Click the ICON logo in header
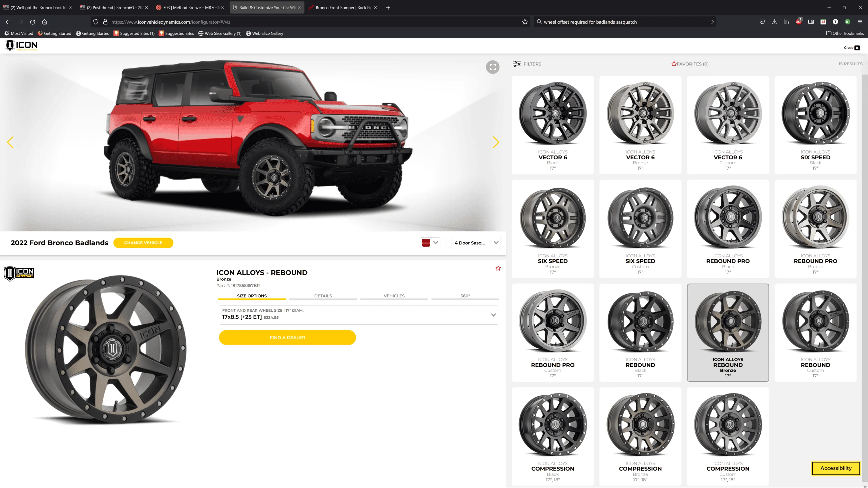868x488 pixels. click(x=22, y=45)
